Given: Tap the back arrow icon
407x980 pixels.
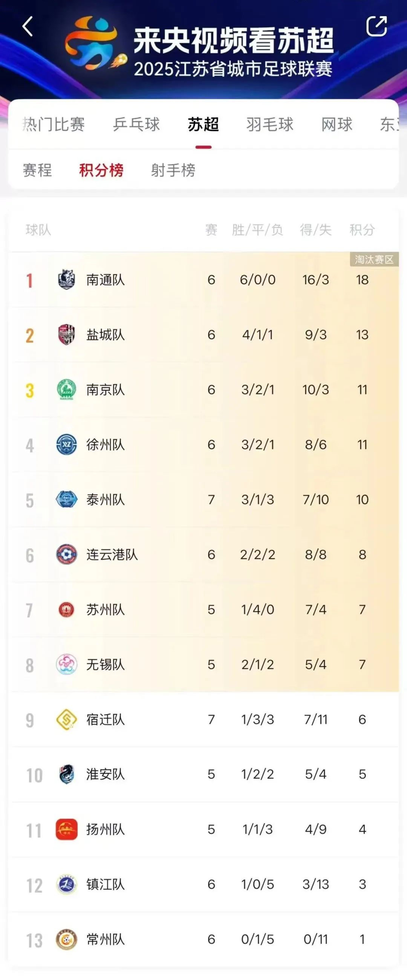Looking at the screenshot, I should 28,26.
